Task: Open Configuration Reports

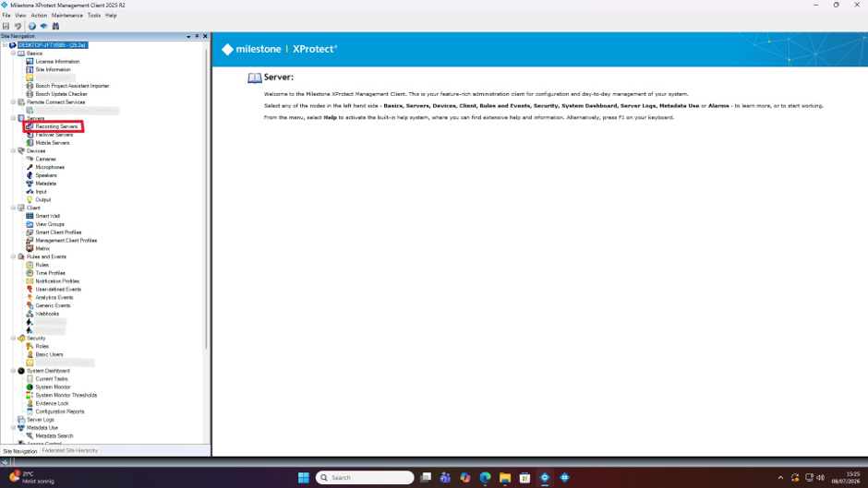Action: (x=60, y=411)
